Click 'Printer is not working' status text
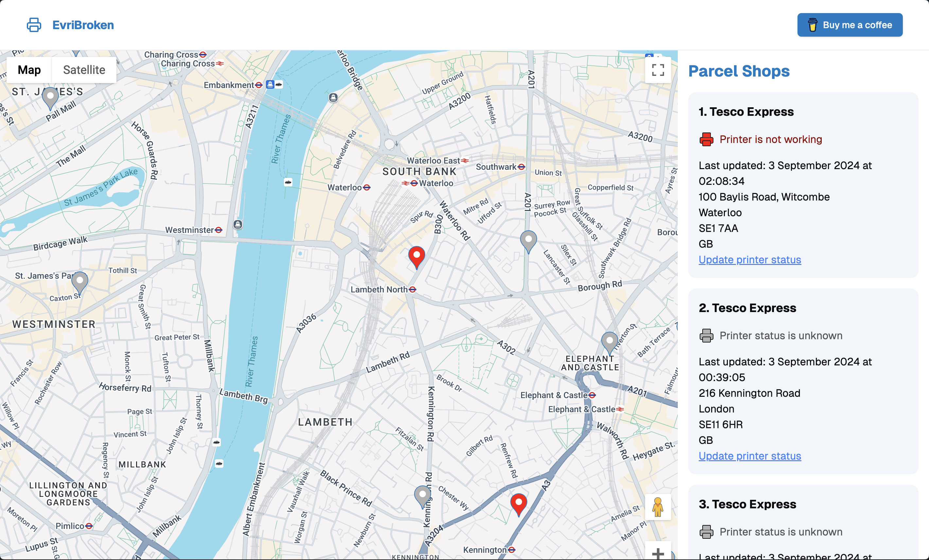 click(x=771, y=140)
